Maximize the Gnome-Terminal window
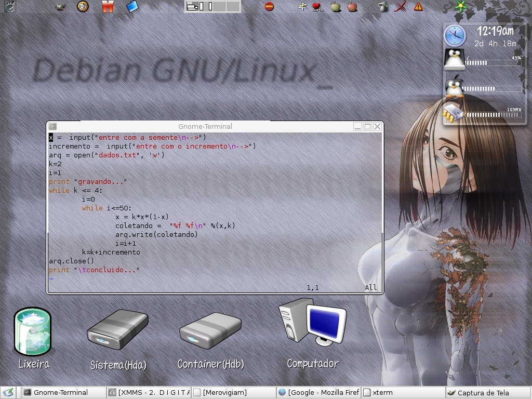This screenshot has height=399, width=532. (x=367, y=127)
